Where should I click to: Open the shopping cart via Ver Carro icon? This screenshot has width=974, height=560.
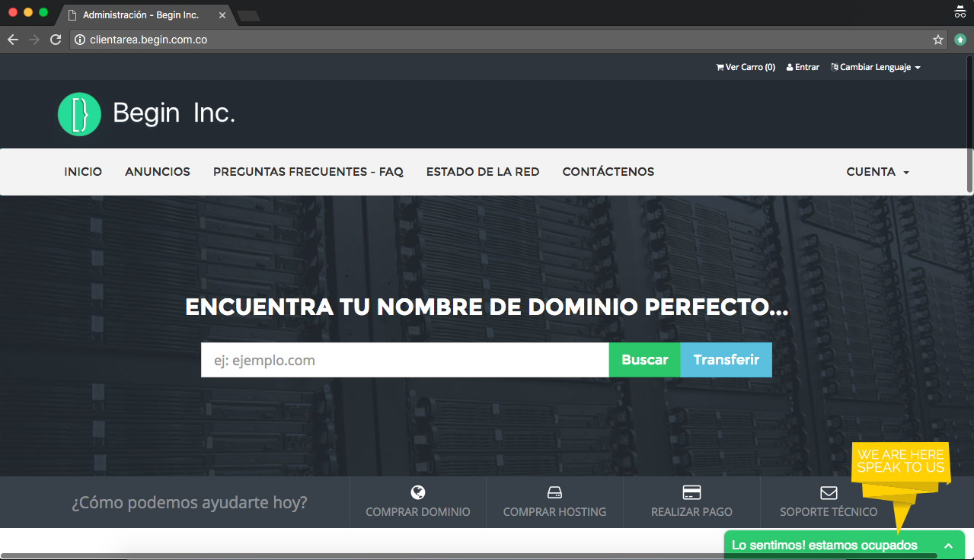(719, 67)
